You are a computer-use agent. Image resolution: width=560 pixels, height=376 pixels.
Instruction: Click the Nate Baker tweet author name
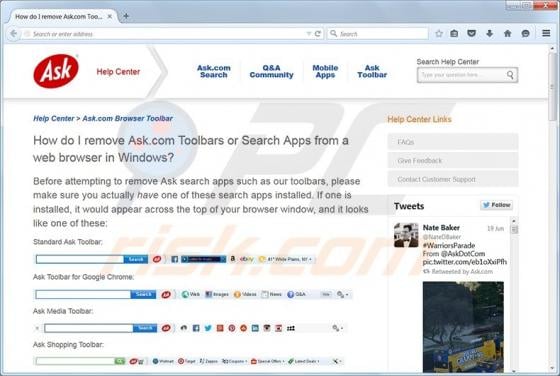pyautogui.click(x=441, y=227)
